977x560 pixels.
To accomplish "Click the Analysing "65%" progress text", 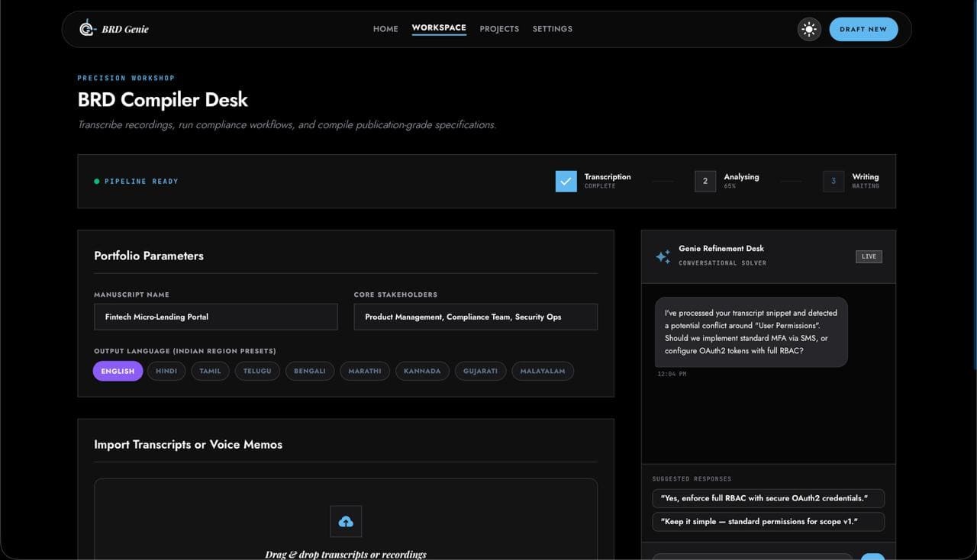I will pos(730,186).
